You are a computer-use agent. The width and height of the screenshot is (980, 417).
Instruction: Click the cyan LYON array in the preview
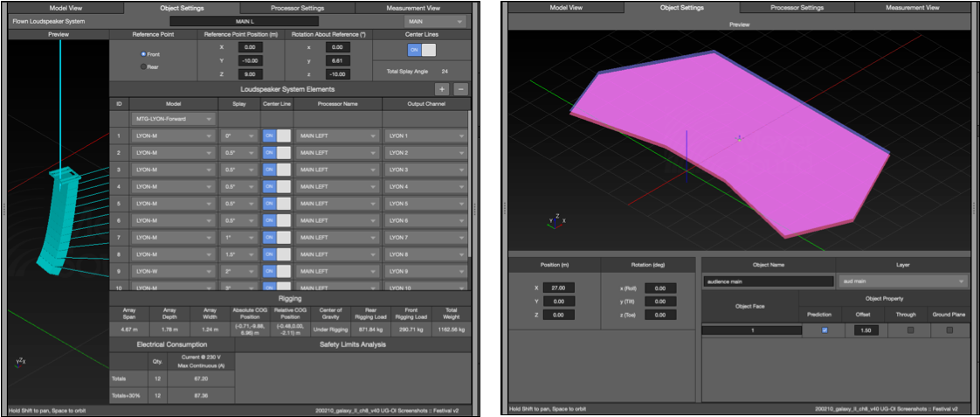coord(59,222)
